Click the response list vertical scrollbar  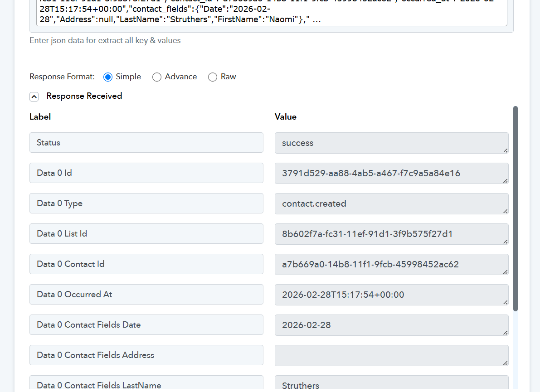[x=515, y=208]
